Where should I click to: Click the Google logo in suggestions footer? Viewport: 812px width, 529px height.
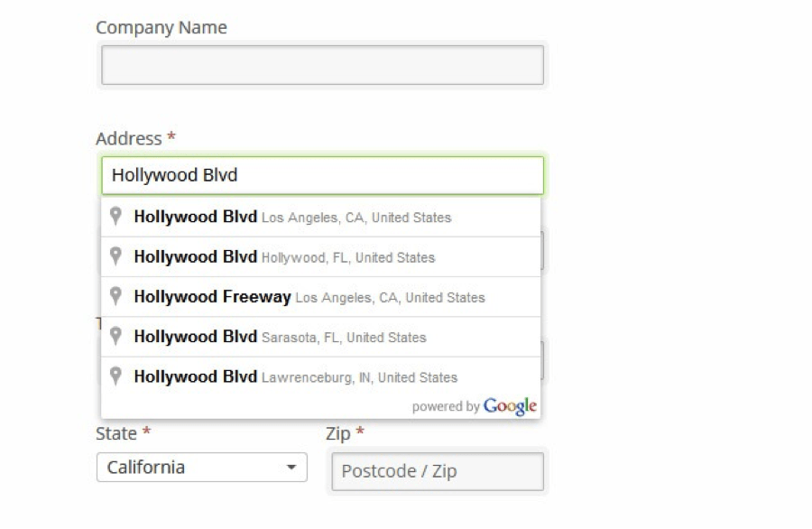(x=510, y=407)
